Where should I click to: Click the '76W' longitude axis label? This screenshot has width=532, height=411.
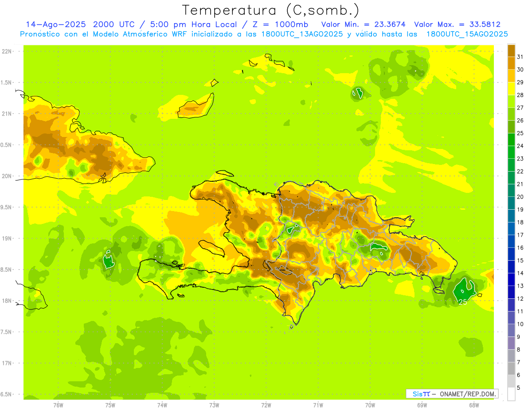pos(58,405)
